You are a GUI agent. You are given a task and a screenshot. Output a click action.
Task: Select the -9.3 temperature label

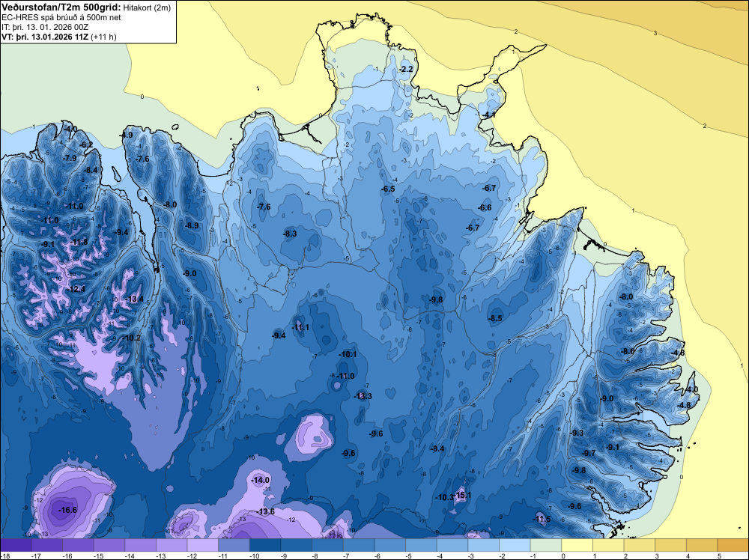[577, 433]
